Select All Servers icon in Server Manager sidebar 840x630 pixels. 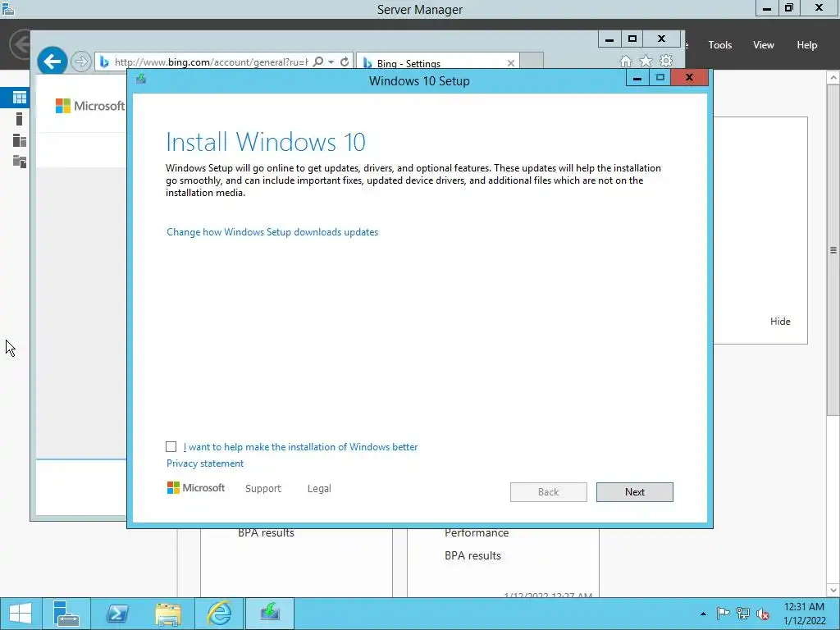click(20, 140)
